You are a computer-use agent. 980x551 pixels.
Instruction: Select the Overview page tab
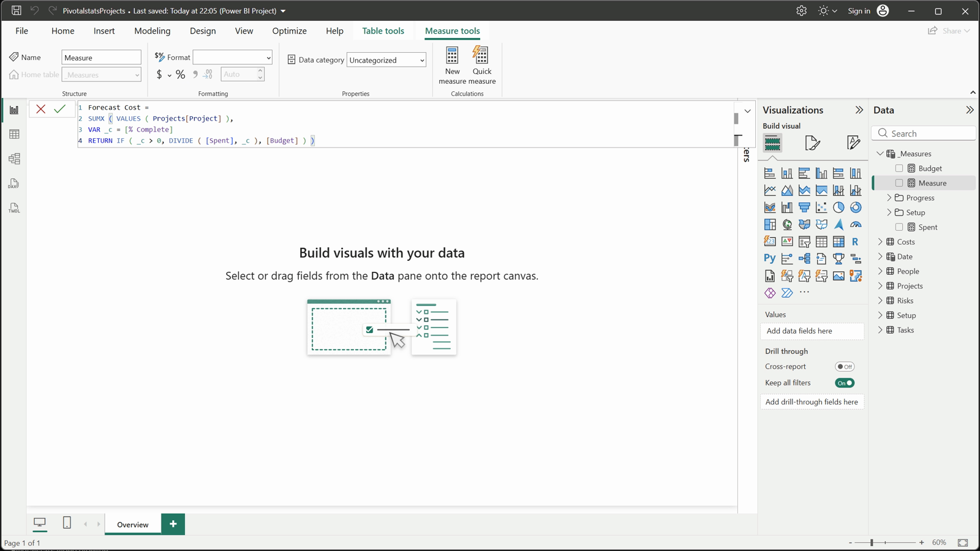tap(133, 524)
